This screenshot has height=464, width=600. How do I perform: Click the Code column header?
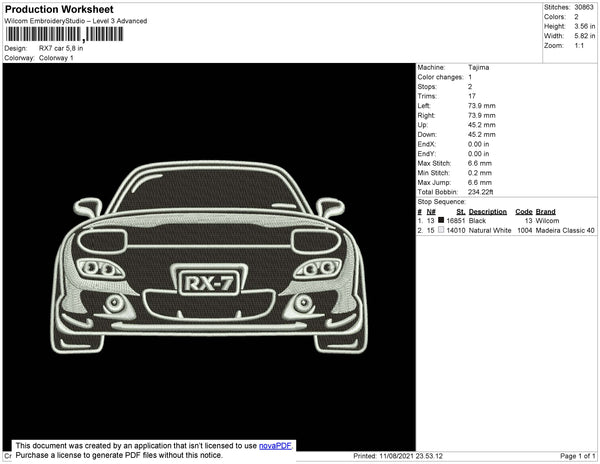pos(523,211)
